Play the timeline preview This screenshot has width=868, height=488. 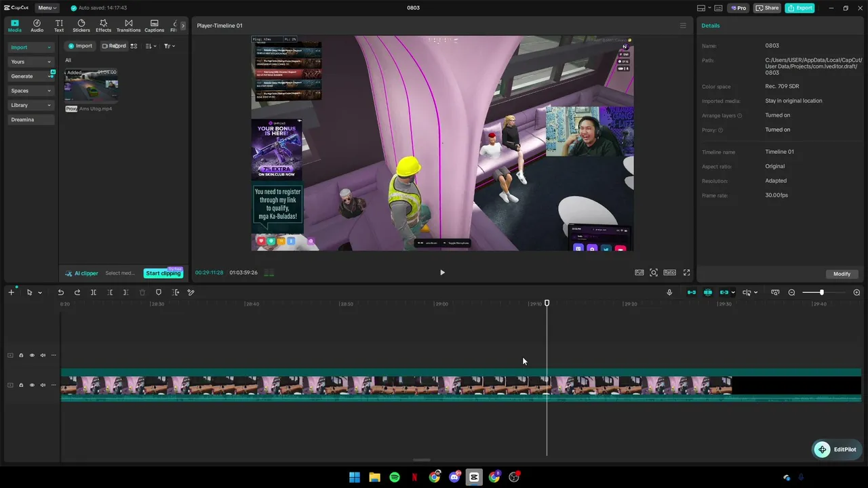442,272
